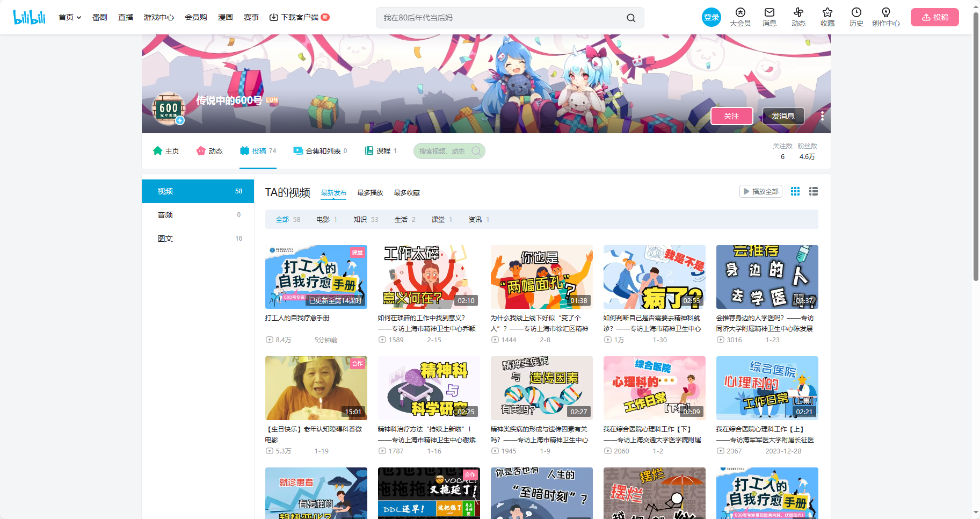Image resolution: width=980 pixels, height=519 pixels.
Task: Sort by 最新发布
Action: click(x=333, y=193)
